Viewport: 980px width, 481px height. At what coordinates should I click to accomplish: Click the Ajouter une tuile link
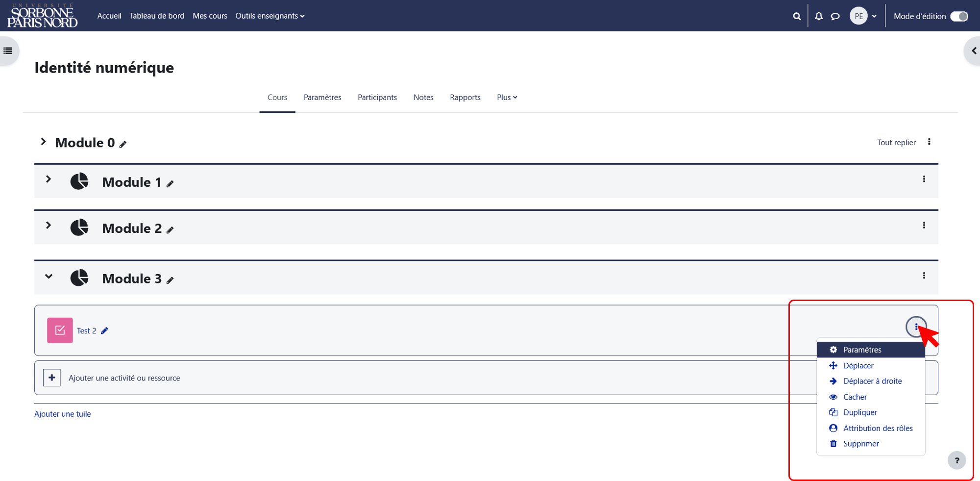63,414
